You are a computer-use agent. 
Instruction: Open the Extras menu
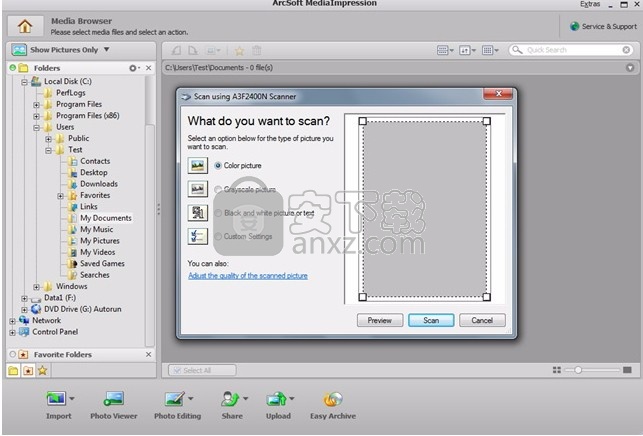590,4
